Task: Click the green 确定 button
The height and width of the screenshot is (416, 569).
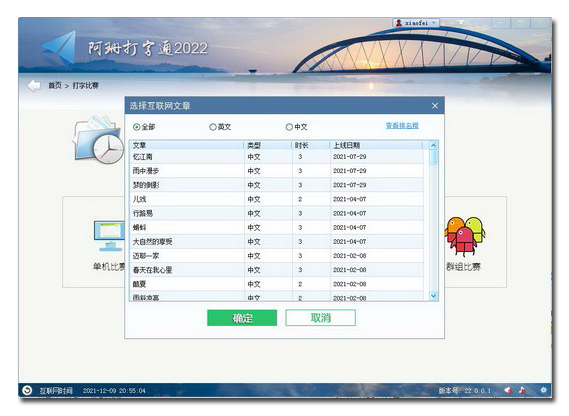Action: (x=242, y=318)
